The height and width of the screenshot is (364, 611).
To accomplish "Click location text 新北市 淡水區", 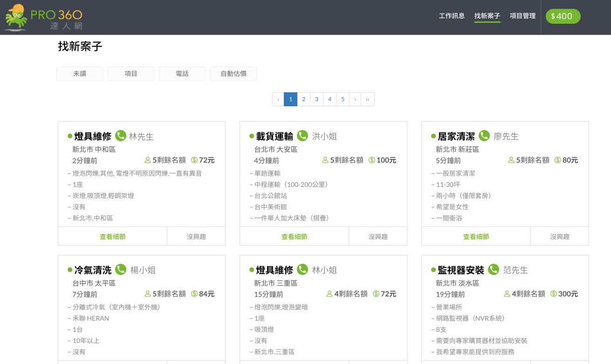I will (x=457, y=283).
